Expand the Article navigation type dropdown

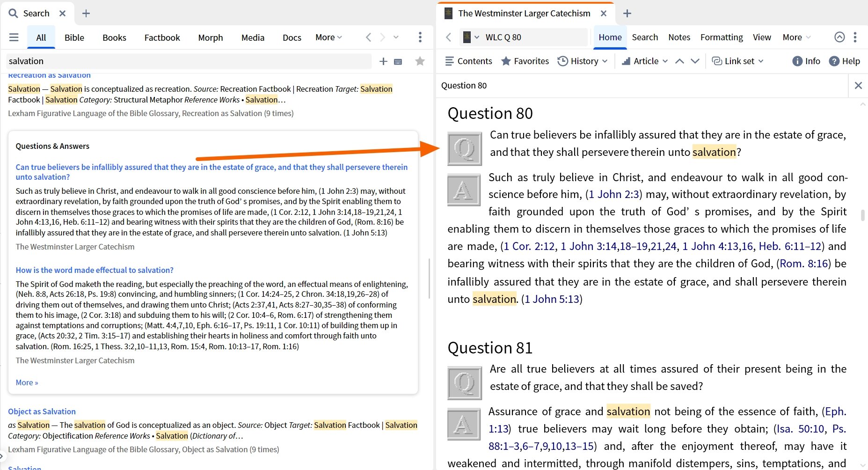[x=665, y=61]
